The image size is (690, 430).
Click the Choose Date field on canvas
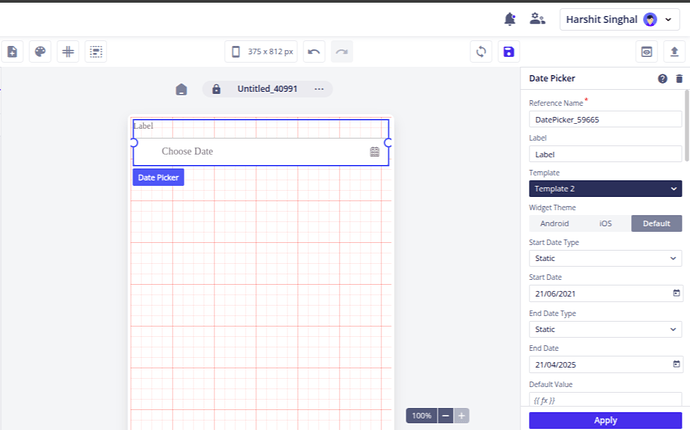tap(261, 151)
